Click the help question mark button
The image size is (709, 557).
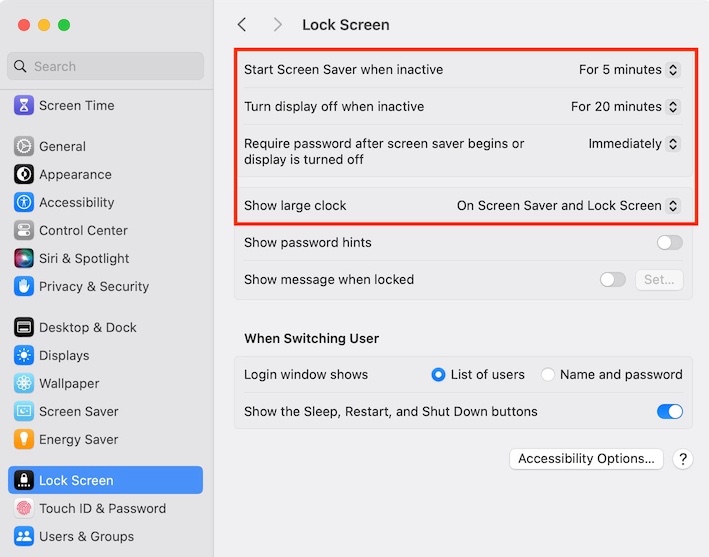683,459
